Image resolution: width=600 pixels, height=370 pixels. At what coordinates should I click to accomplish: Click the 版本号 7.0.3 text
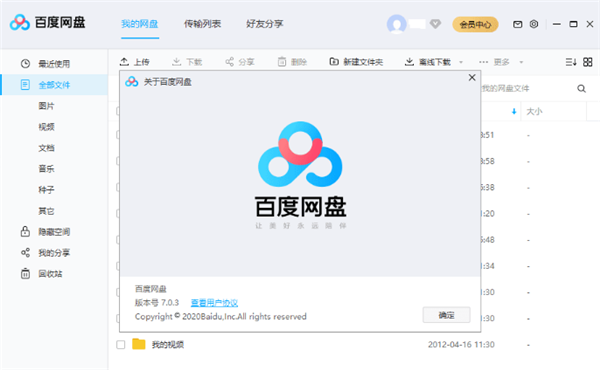(157, 303)
